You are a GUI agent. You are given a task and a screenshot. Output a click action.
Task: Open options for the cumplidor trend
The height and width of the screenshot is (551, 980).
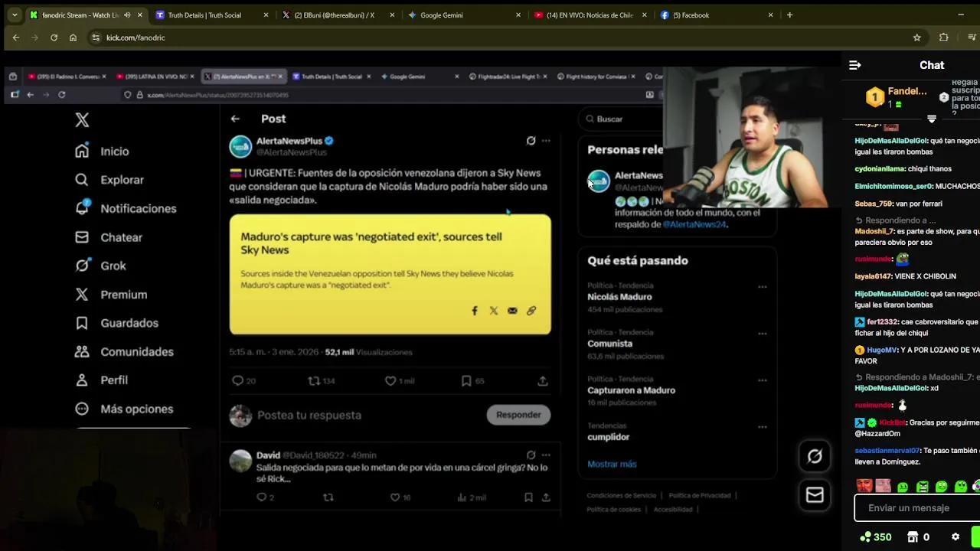pyautogui.click(x=762, y=427)
